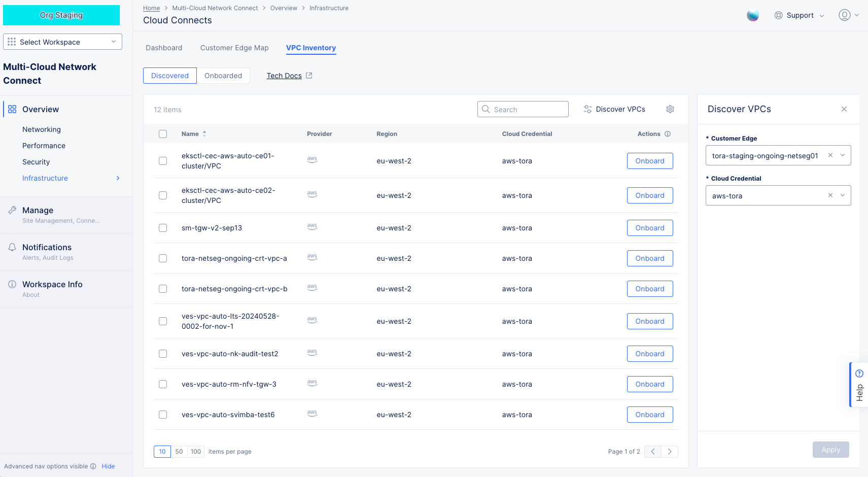868x477 pixels.
Task: Click Onboard for eksctl-cec-aws-auto-ce01-cluster/VPC
Action: coord(650,161)
